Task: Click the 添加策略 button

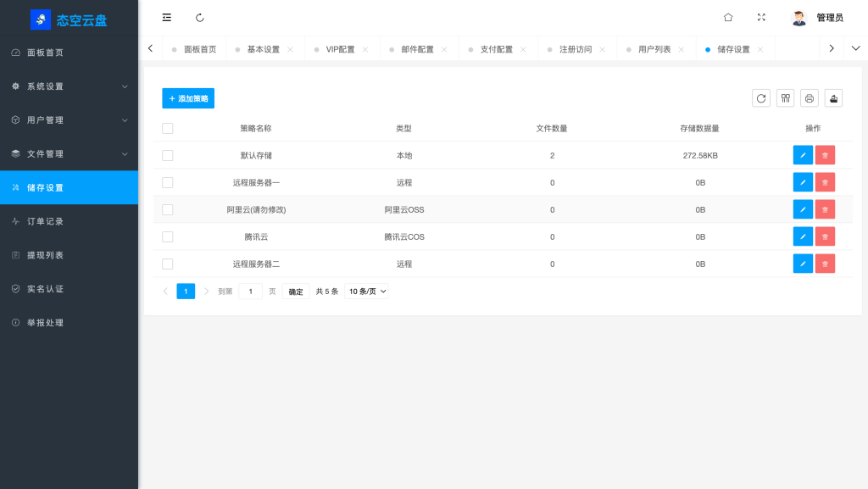Action: pyautogui.click(x=187, y=97)
